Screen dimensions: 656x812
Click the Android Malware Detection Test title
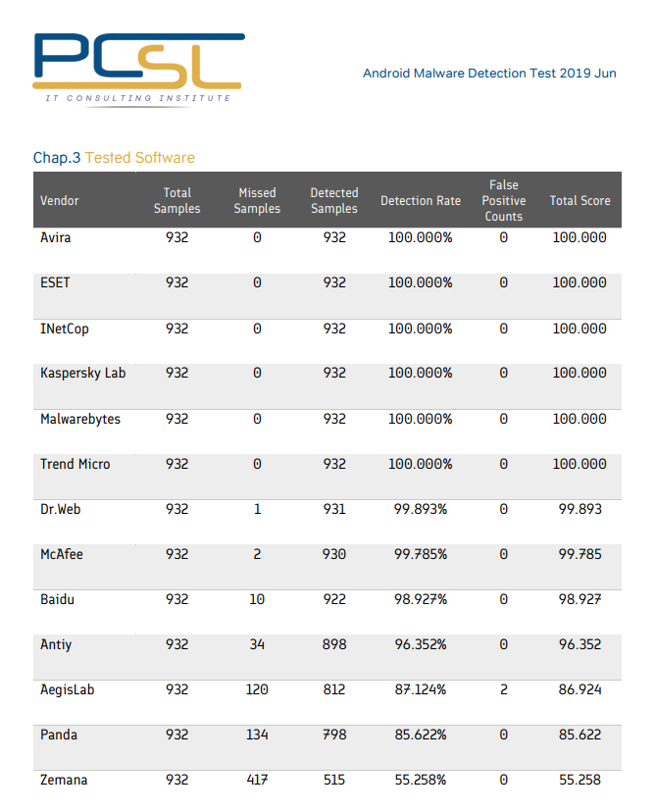(x=489, y=74)
